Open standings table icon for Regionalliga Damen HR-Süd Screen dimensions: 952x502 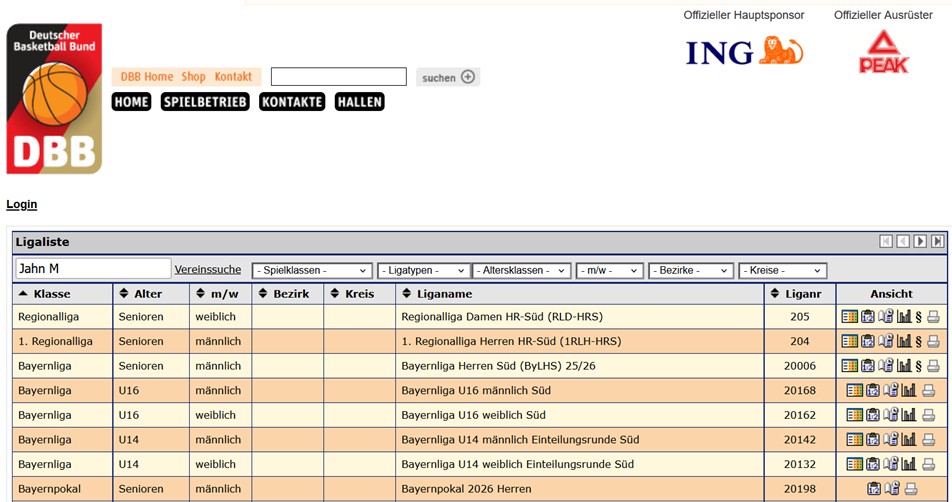(849, 317)
